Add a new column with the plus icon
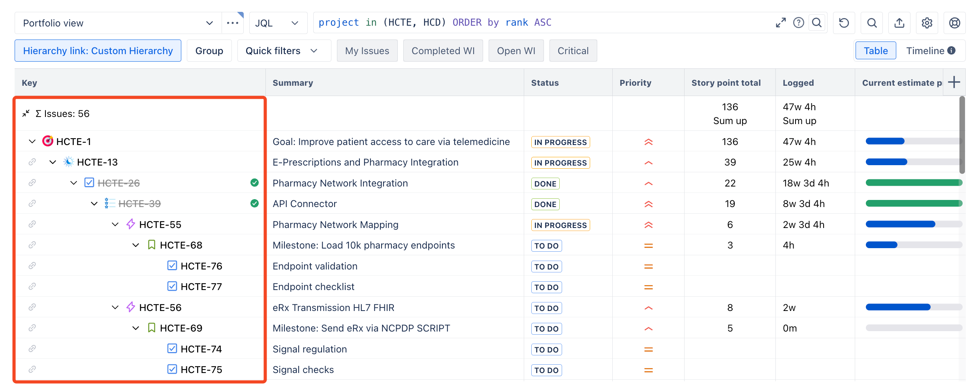 (x=954, y=82)
